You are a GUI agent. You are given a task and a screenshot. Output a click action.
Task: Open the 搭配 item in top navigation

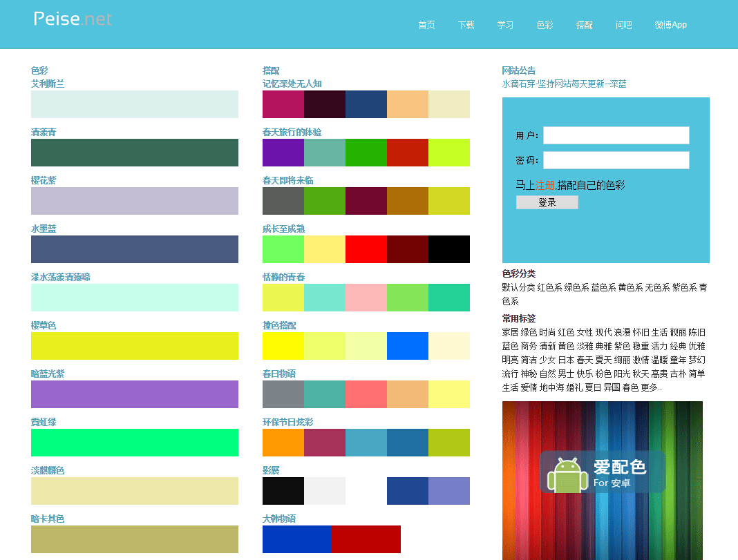(x=584, y=25)
